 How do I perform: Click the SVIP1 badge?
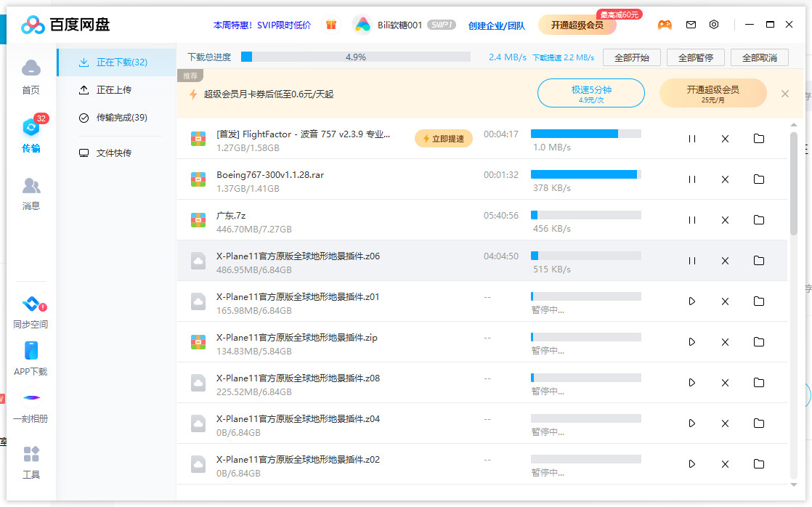pyautogui.click(x=441, y=25)
